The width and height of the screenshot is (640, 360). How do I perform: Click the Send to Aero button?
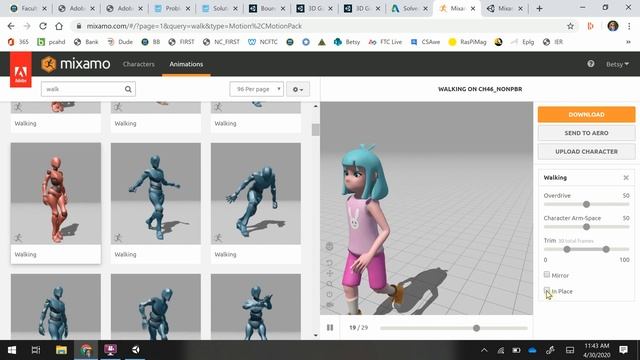[x=587, y=133]
